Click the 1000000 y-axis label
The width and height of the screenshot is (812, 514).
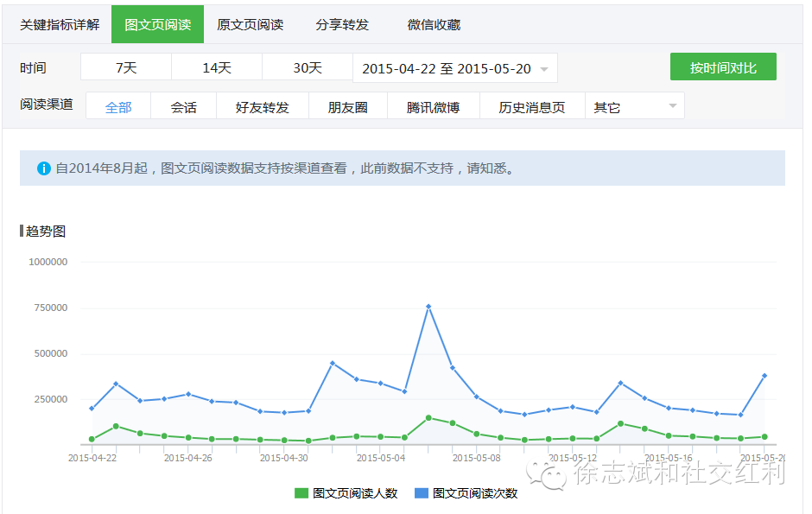[x=48, y=262]
